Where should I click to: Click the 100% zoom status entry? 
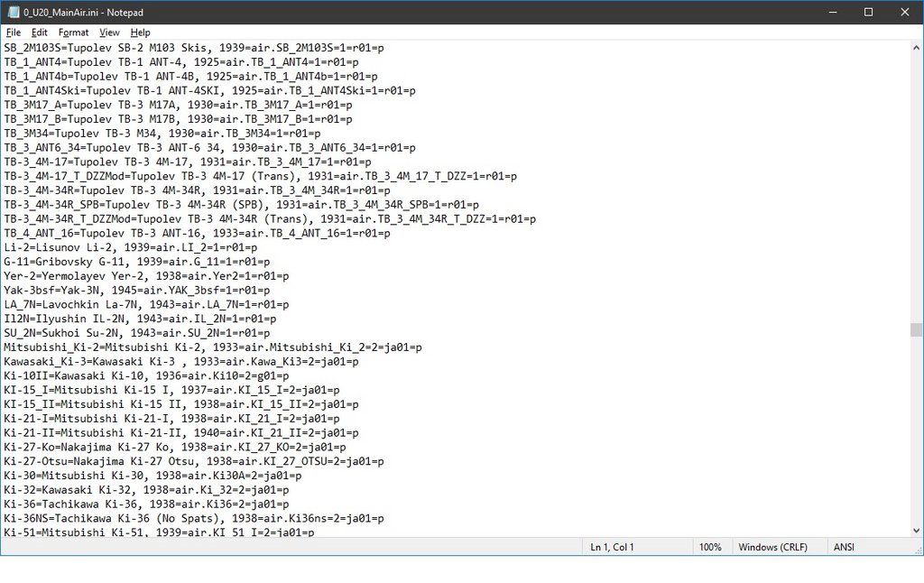[x=710, y=547]
